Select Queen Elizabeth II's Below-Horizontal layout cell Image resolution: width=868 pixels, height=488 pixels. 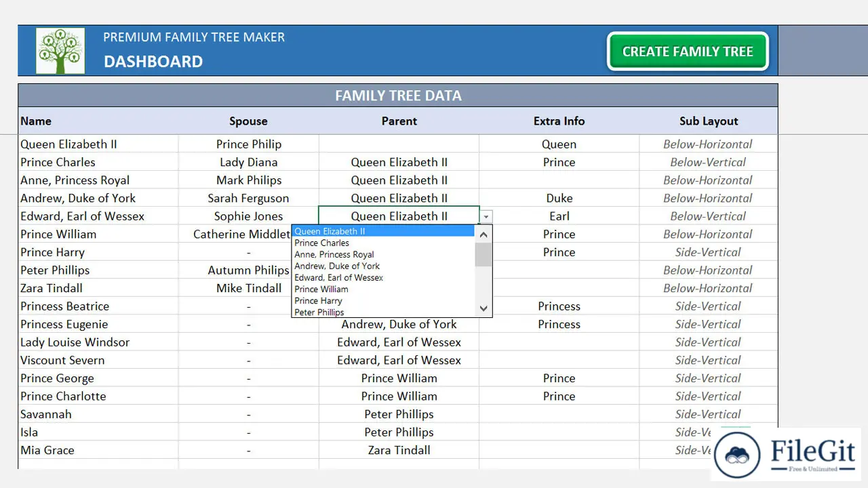coord(708,144)
